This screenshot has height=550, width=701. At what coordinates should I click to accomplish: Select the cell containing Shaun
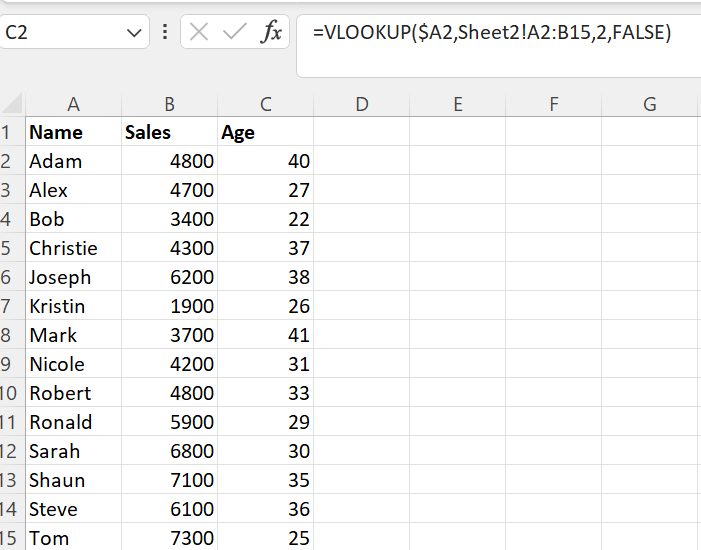73,479
